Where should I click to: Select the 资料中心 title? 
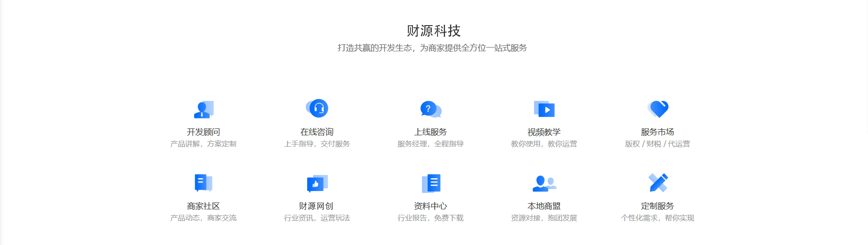(430, 206)
